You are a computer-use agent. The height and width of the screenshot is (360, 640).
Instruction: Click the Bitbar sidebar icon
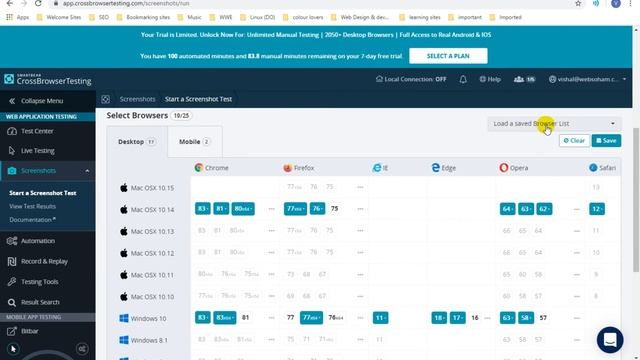pos(12,331)
